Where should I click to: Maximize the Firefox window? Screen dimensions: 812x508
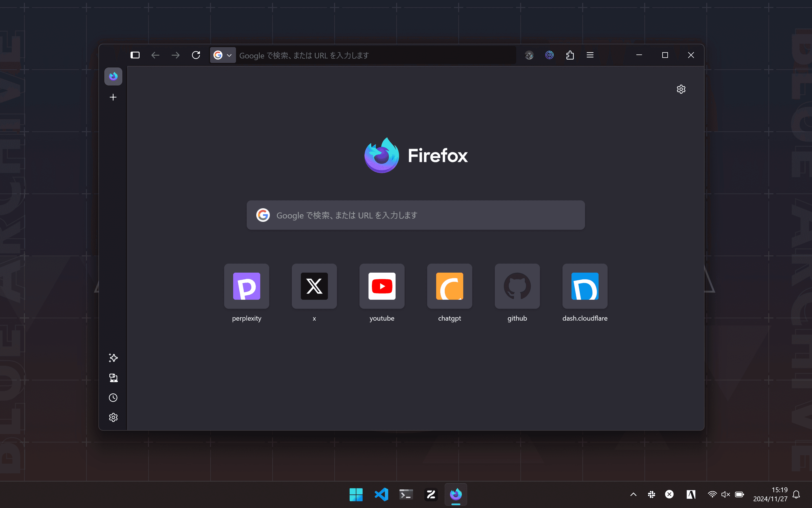pos(665,55)
